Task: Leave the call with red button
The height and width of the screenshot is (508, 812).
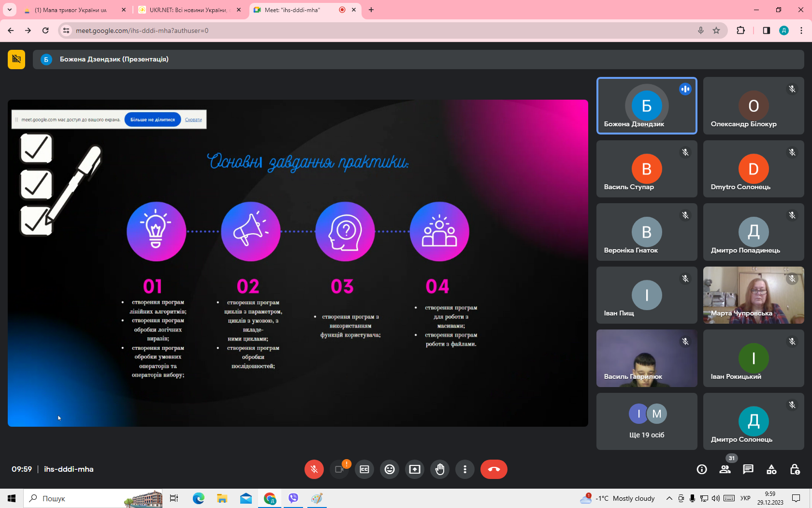Action: 493,469
